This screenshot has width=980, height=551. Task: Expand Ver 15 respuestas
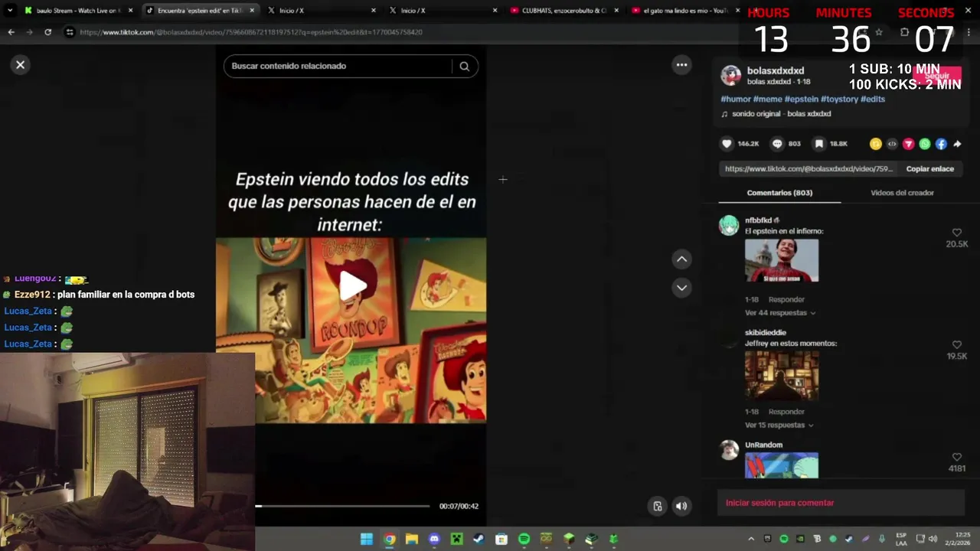(779, 425)
